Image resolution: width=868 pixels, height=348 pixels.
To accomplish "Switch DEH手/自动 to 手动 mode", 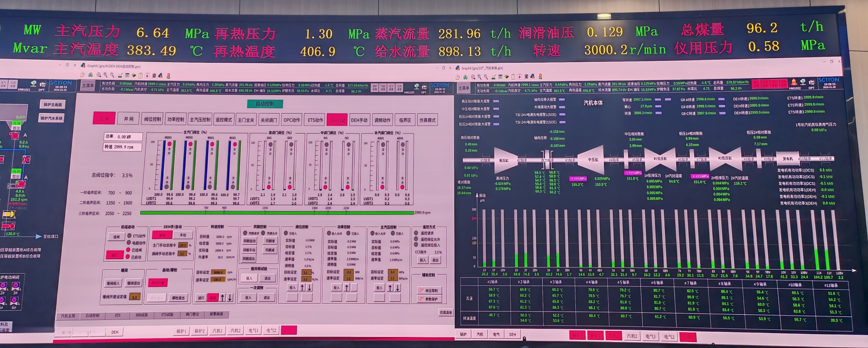I will tap(183, 235).
